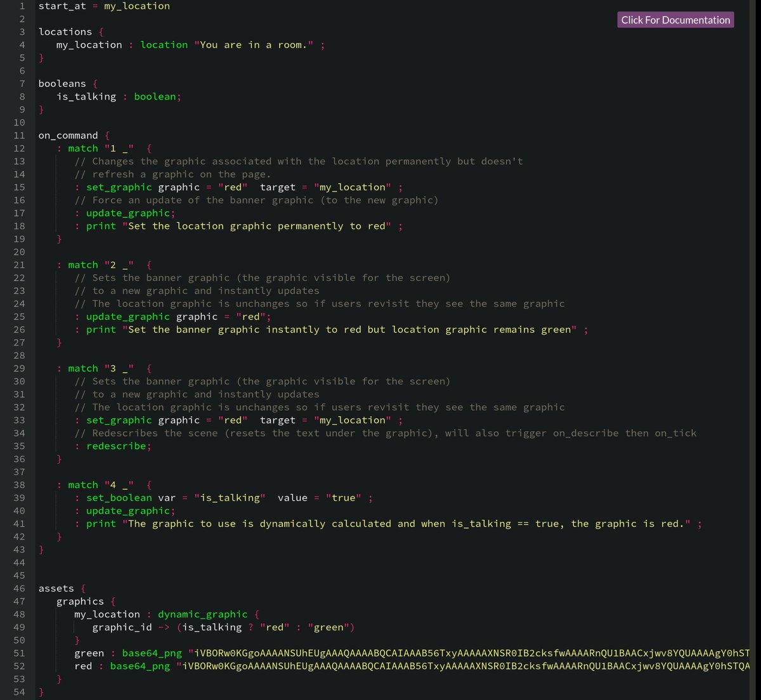
Task: Click the match "4 _" pattern string
Action: coord(119,485)
